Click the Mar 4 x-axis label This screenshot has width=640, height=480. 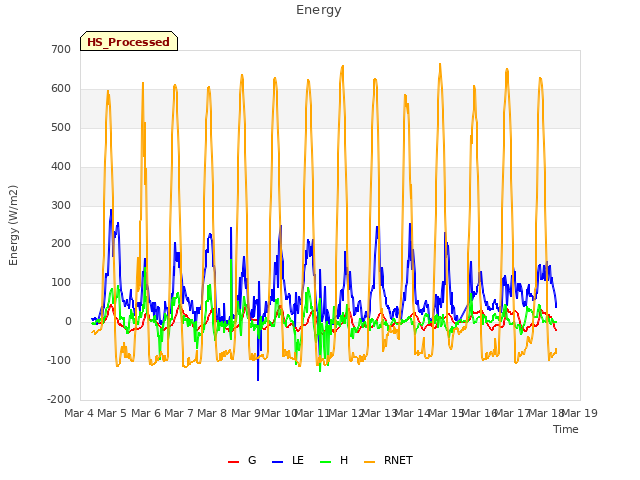pos(79,413)
